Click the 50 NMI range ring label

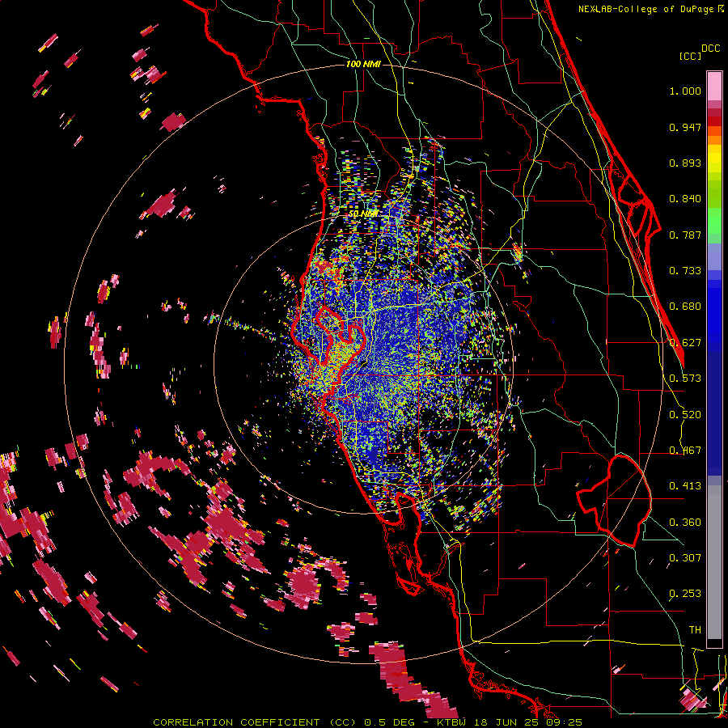coord(363,214)
